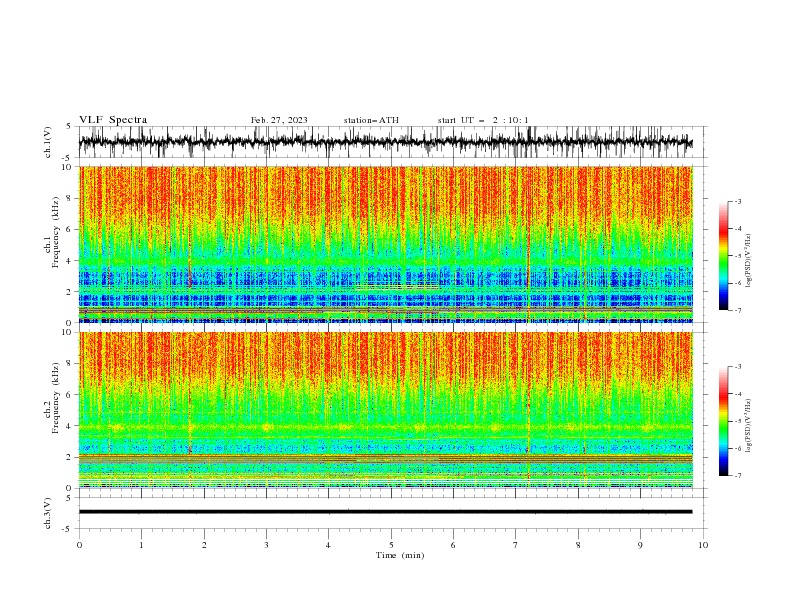Click the log(PSD) label beside ch.1 colorbar
This screenshot has width=792, height=612.
749,261
